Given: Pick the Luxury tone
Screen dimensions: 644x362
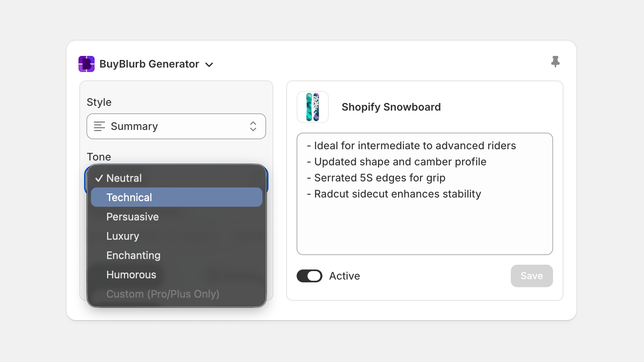Looking at the screenshot, I should click(123, 236).
